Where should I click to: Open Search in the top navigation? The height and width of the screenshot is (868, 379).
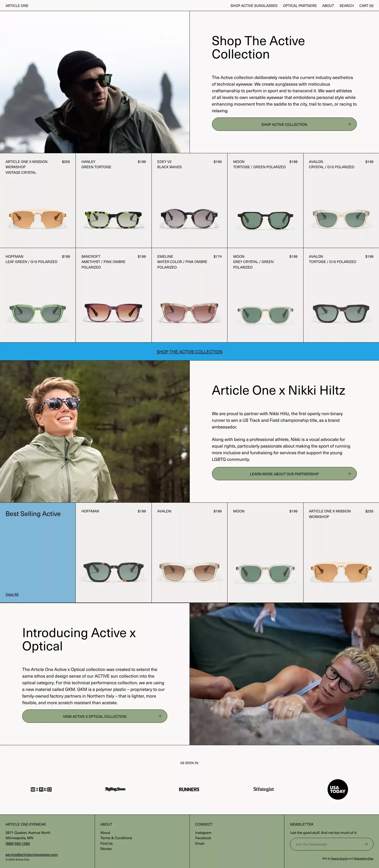347,6
